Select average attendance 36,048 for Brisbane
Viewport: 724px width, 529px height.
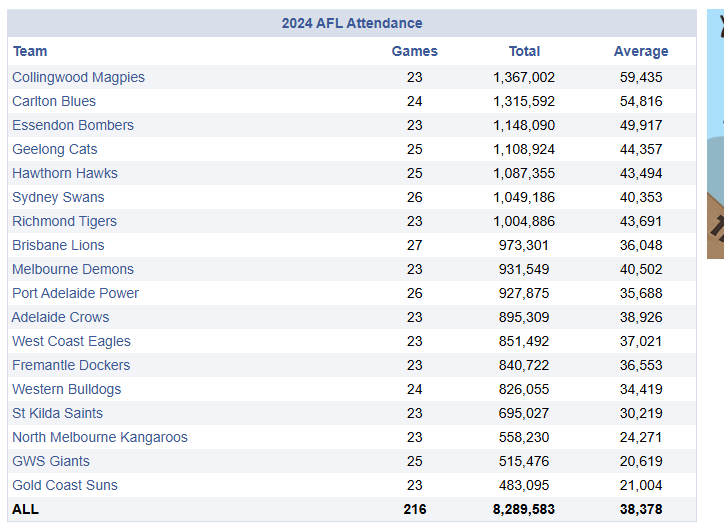coord(641,245)
